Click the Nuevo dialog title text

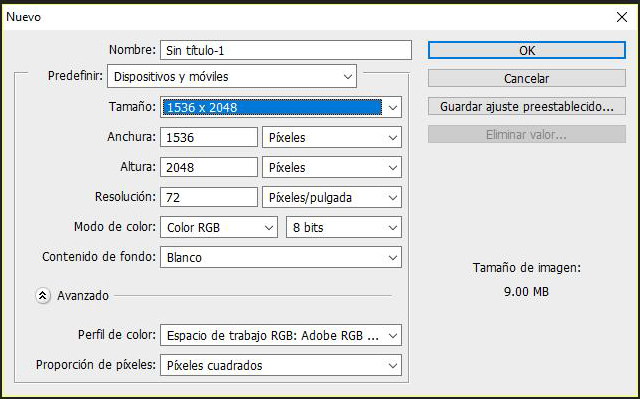pyautogui.click(x=24, y=17)
